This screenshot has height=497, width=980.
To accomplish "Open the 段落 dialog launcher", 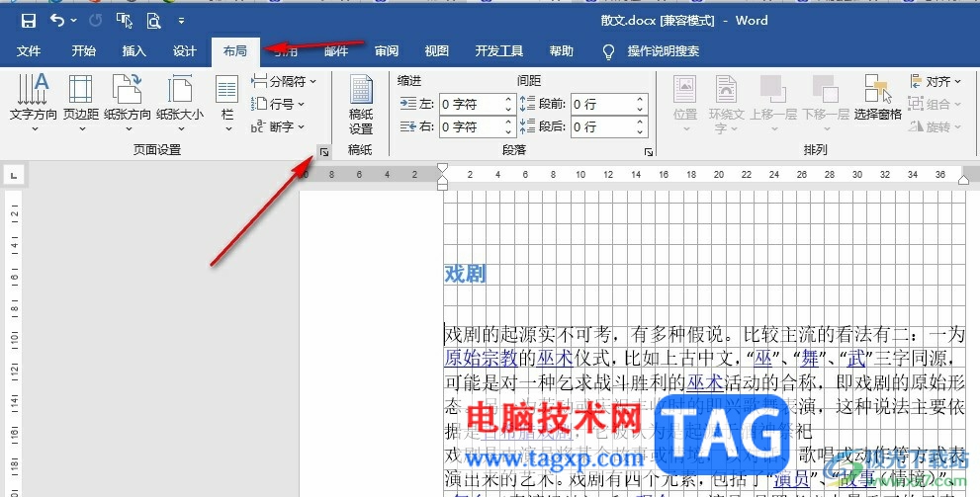I will point(649,152).
